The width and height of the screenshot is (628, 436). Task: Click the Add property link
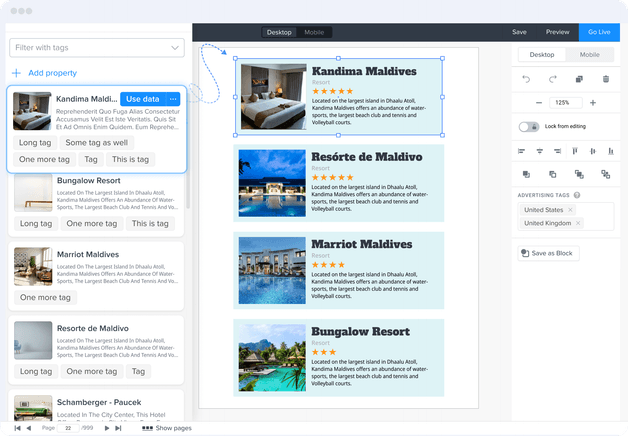click(x=44, y=73)
